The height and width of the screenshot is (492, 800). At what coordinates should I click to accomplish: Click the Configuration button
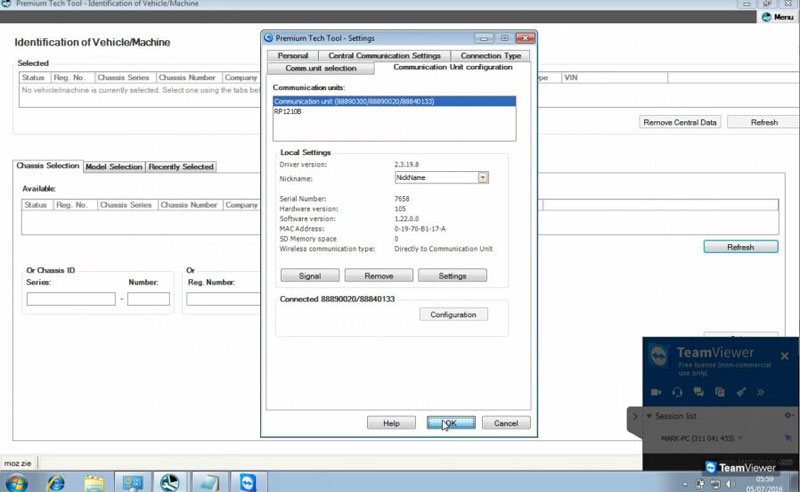[453, 314]
